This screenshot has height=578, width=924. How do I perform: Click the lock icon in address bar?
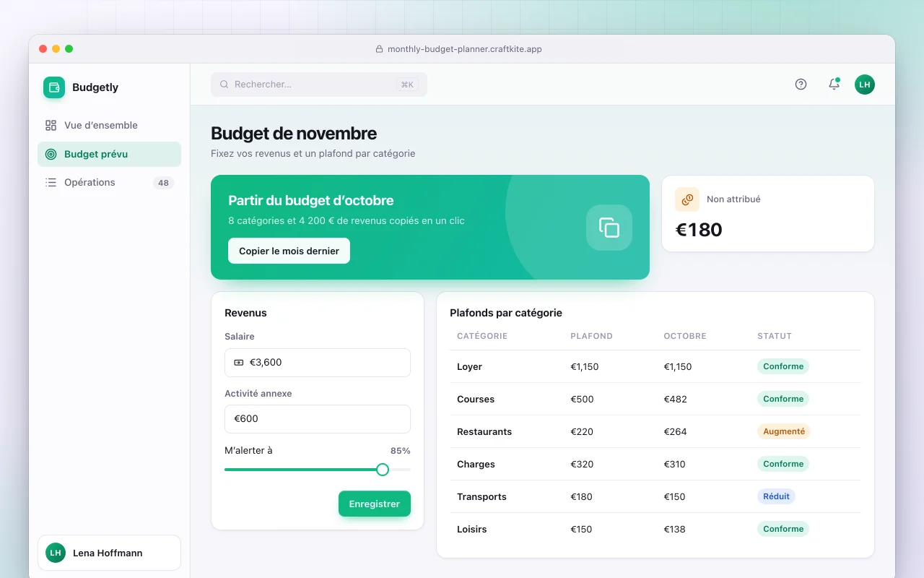(379, 49)
